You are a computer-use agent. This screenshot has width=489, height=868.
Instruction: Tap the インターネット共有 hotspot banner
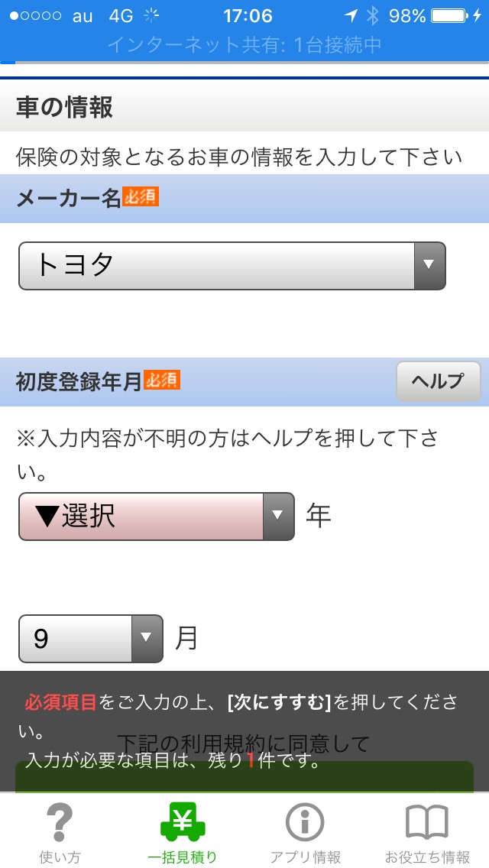pyautogui.click(x=244, y=45)
